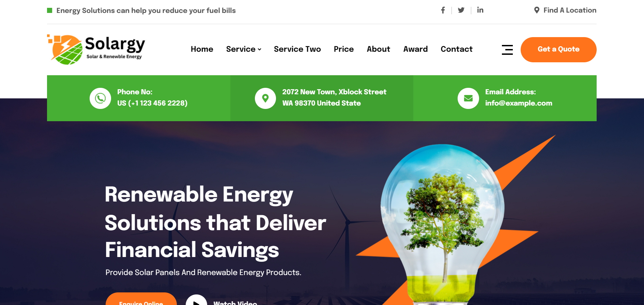644x305 pixels.
Task: Expand the Service dropdown menu
Action: (244, 49)
